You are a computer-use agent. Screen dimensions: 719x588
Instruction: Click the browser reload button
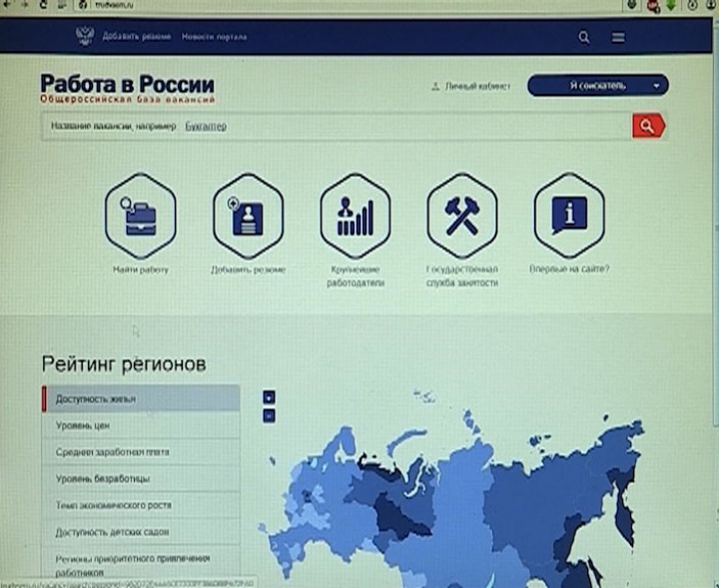click(43, 5)
